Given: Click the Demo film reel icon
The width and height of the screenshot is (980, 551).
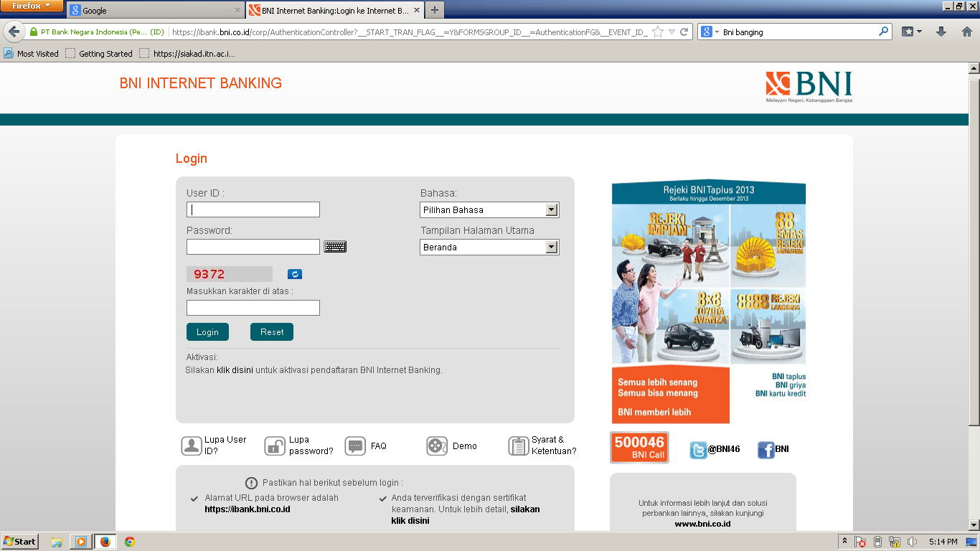Looking at the screenshot, I should 437,446.
